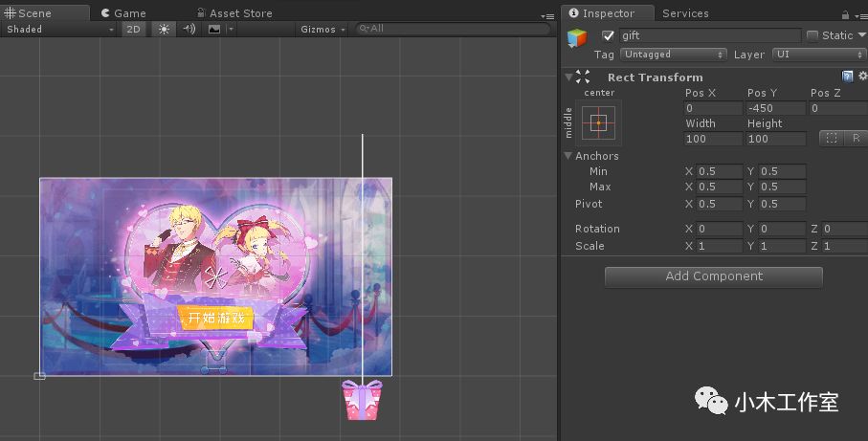This screenshot has width=868, height=441.
Task: Click the gift name field
Action: 710,35
